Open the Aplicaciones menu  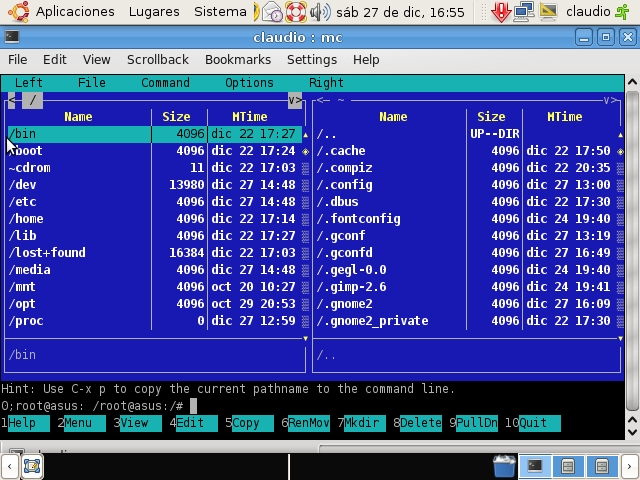click(75, 11)
